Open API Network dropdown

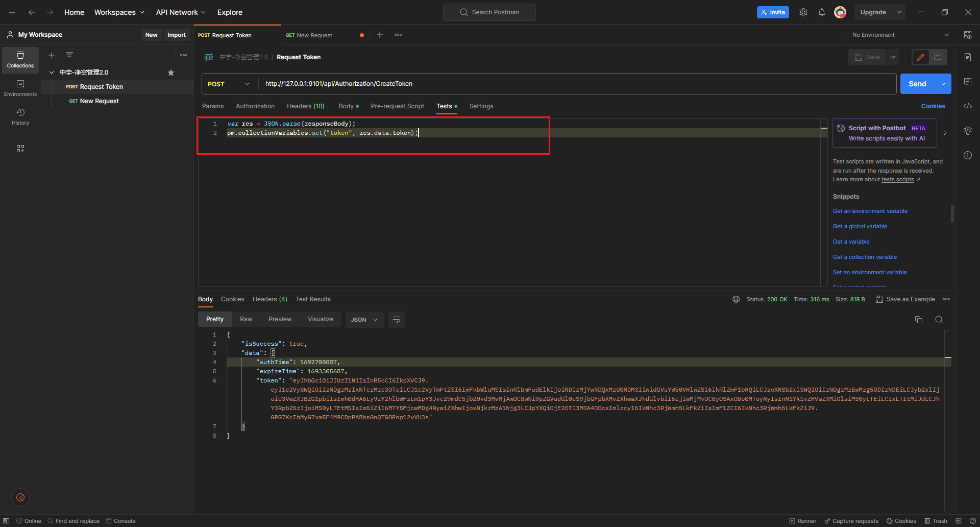pyautogui.click(x=181, y=12)
